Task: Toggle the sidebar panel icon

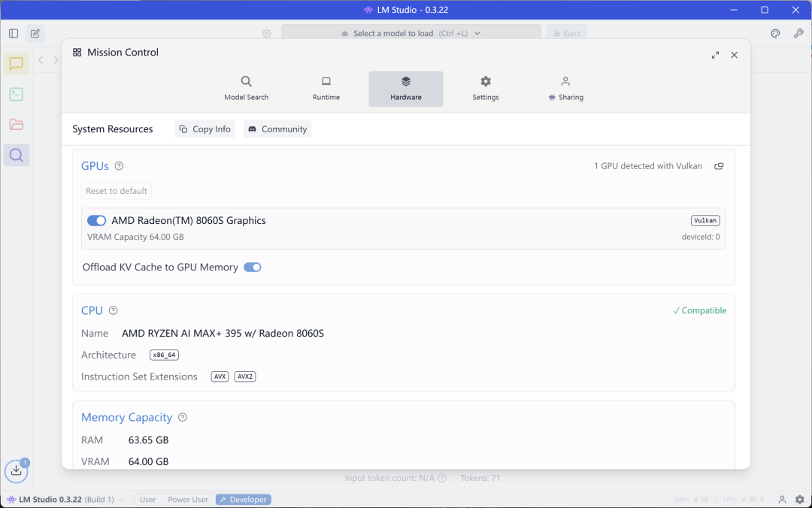Action: point(14,33)
